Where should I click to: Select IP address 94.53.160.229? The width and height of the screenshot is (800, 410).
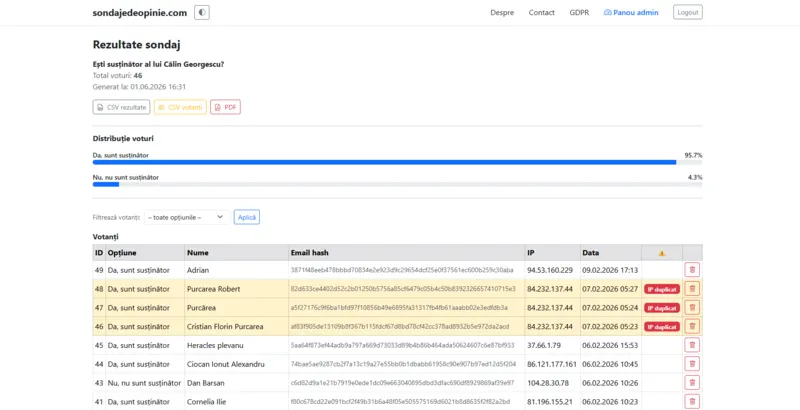[x=550, y=270]
